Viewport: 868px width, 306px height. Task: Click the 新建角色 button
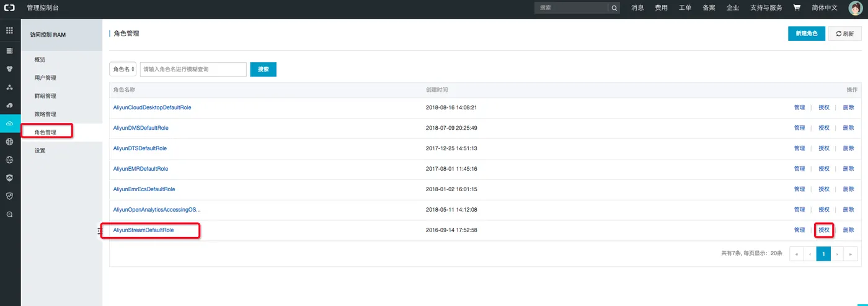tap(807, 34)
